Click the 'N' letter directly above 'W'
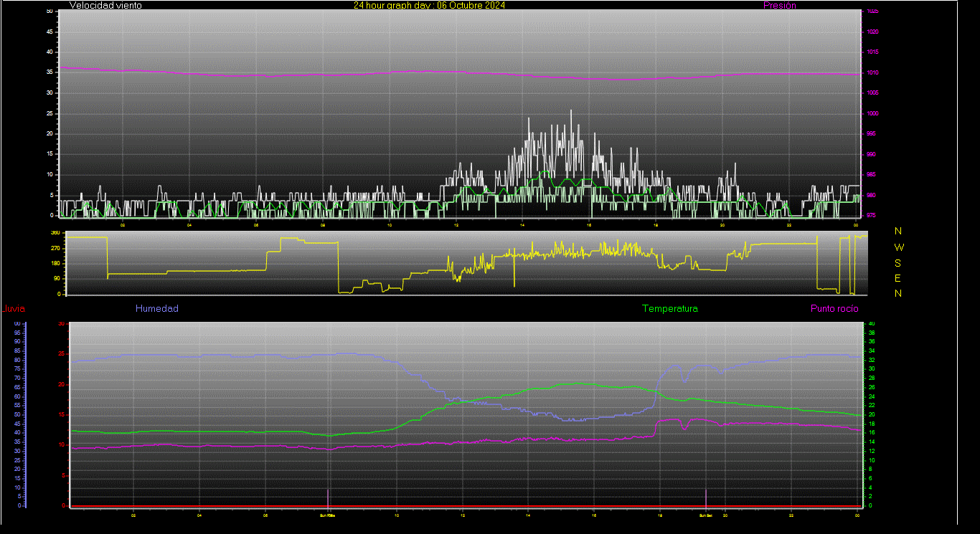 click(898, 231)
